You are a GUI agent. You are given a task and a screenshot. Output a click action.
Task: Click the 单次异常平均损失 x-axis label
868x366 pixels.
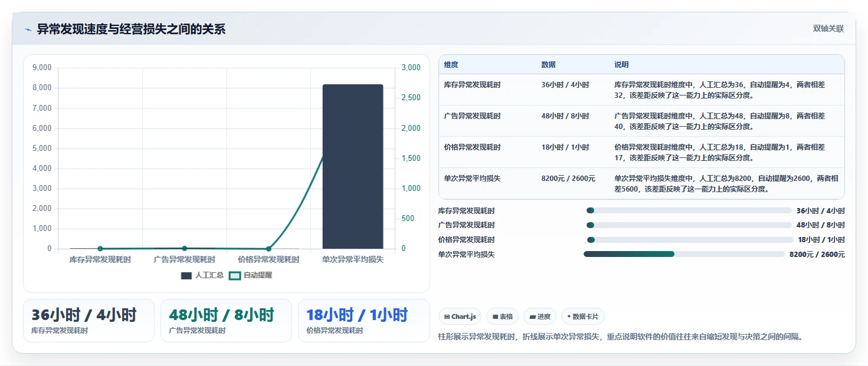353,259
